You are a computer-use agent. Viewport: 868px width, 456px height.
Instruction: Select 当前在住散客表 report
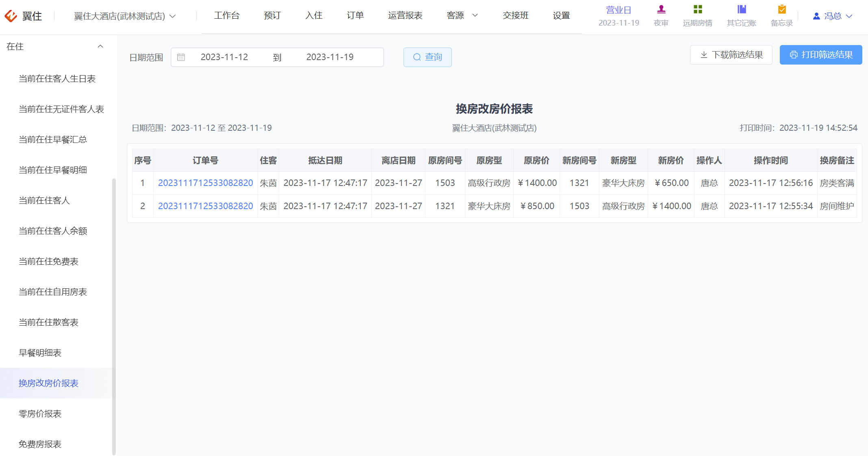pos(48,322)
